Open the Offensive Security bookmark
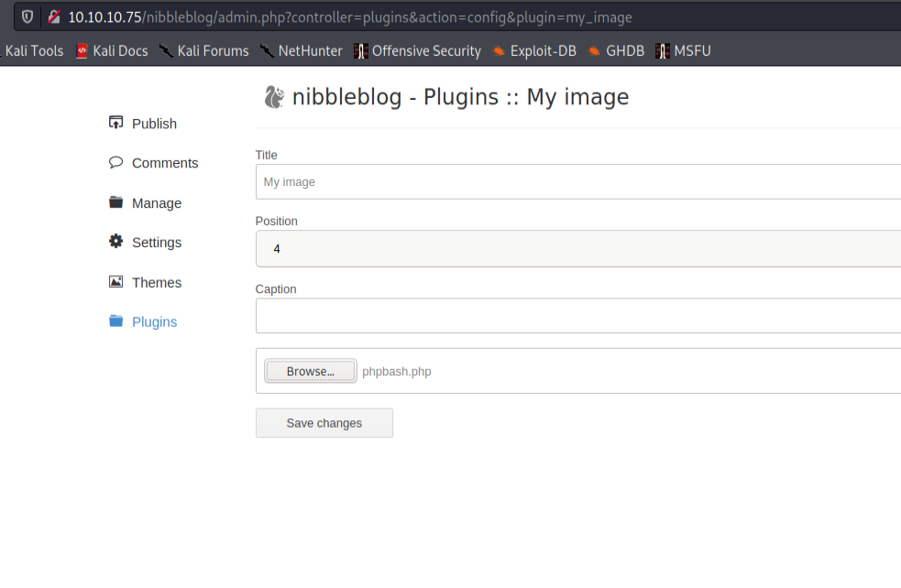Screen dimensions: 901x588 coord(417,51)
